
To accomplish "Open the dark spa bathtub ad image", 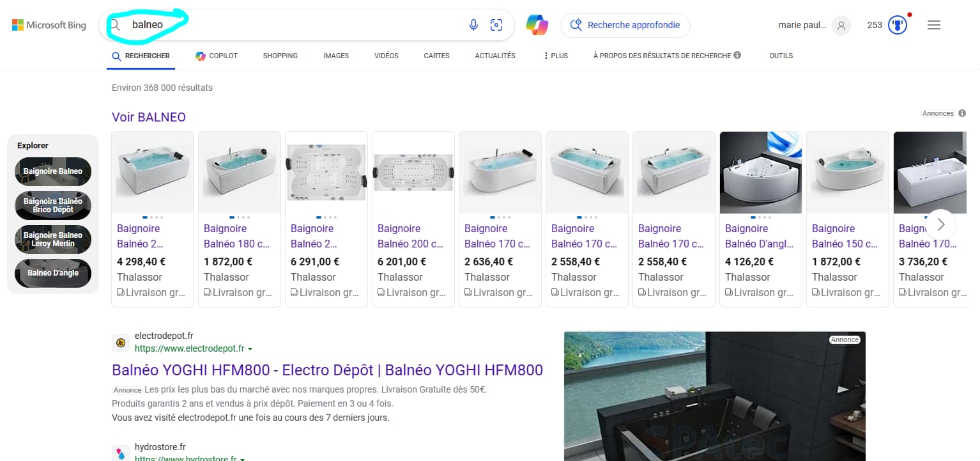I will coord(715,396).
